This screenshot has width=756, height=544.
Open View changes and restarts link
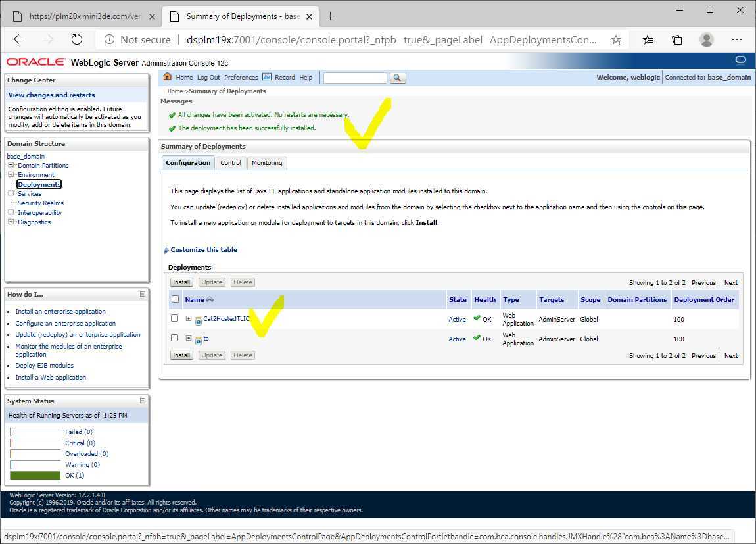[51, 95]
